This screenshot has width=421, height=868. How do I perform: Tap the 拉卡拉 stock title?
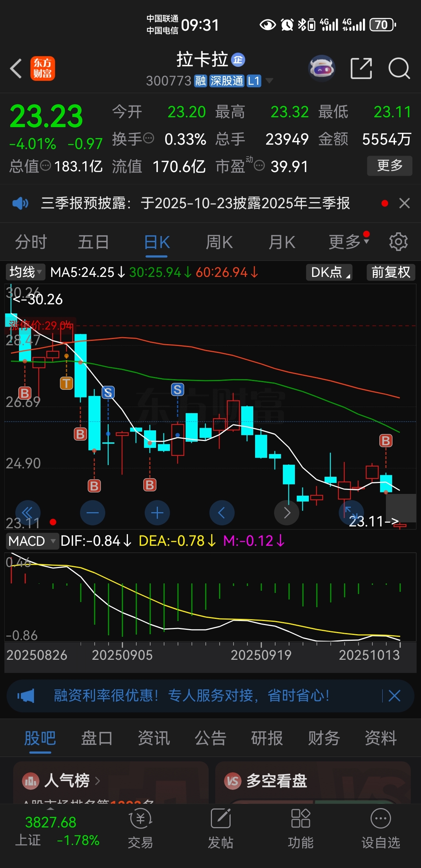[202, 60]
